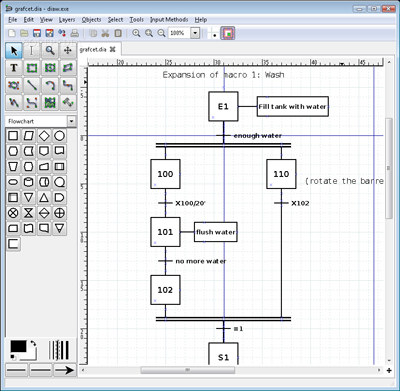
Task: Expand the Flowchart sheet dropdown
Action: click(71, 121)
